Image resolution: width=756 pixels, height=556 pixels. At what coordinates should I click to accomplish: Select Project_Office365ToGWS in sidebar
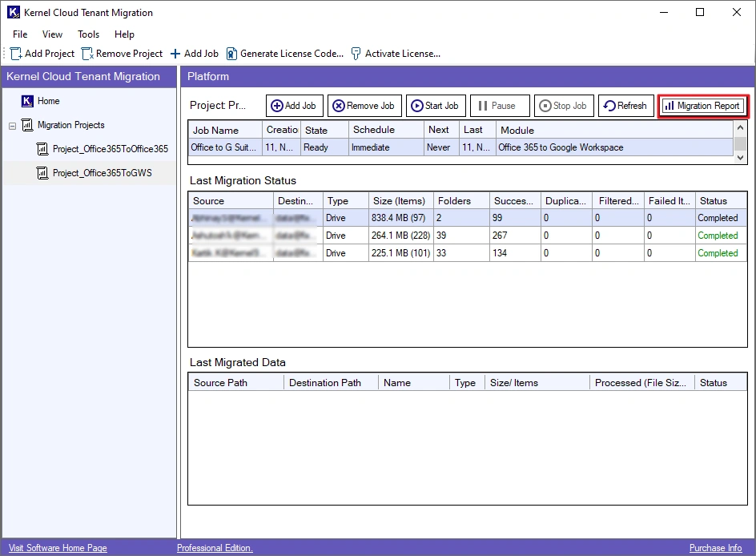coord(102,173)
